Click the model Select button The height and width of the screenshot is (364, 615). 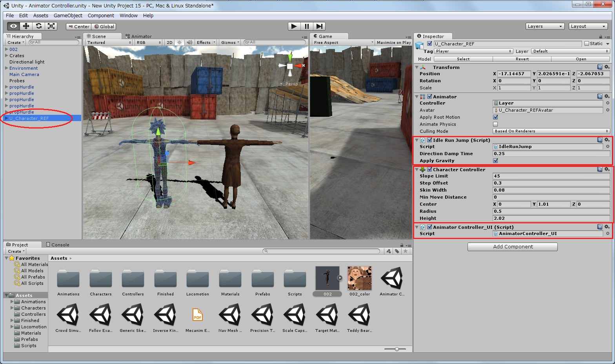point(463,59)
